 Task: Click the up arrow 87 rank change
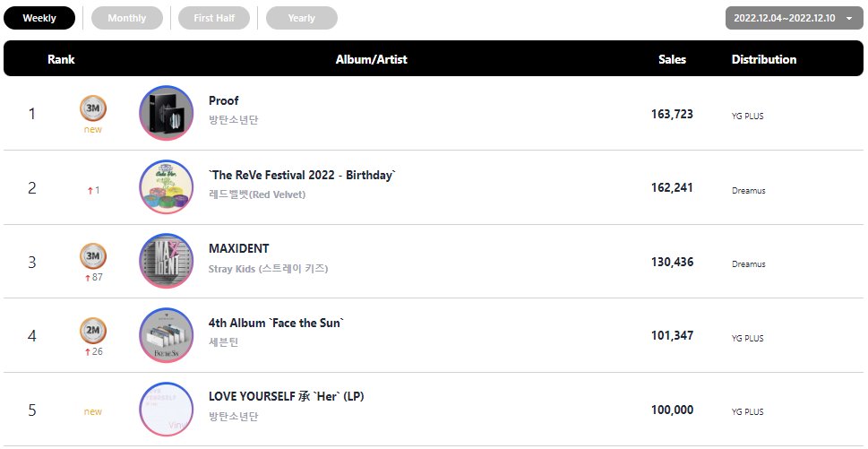pyautogui.click(x=93, y=277)
